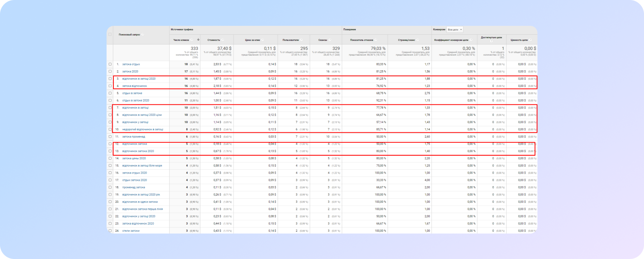Image resolution: width=644 pixels, height=259 pixels.
Task: Open help icon beside 'Показатель отказов' header
Action: coord(376,40)
